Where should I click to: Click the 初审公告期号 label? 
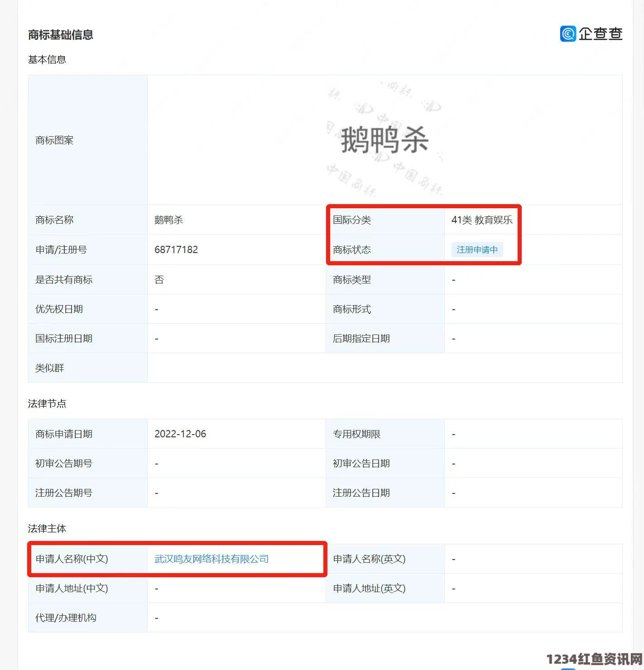point(64,464)
